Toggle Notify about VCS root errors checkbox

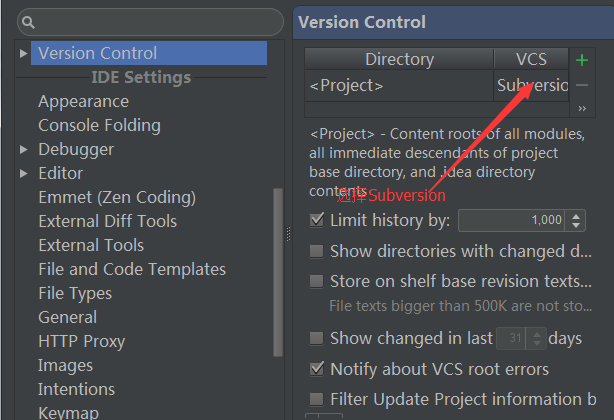(317, 369)
